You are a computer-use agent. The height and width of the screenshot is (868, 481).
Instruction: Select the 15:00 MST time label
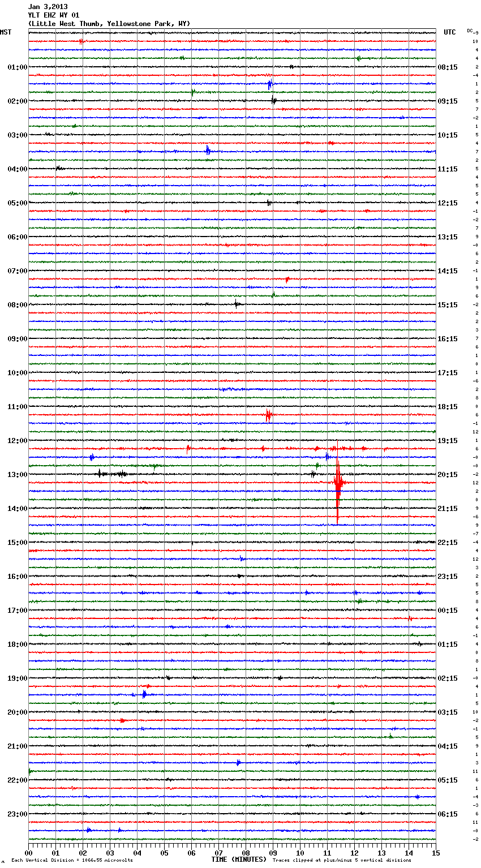point(18,543)
